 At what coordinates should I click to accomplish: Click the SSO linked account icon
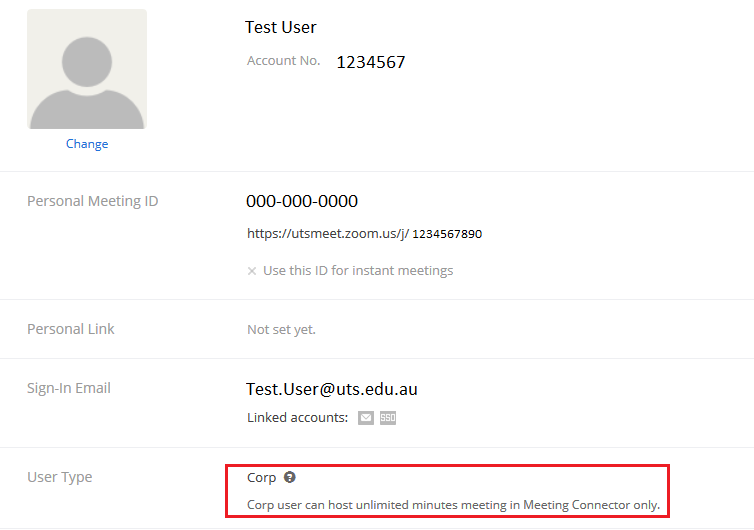(x=388, y=418)
